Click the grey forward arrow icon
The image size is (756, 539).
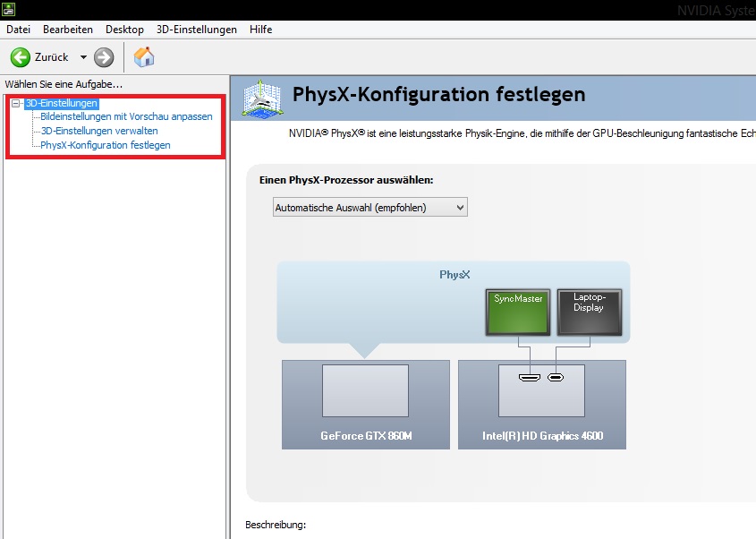coord(104,57)
